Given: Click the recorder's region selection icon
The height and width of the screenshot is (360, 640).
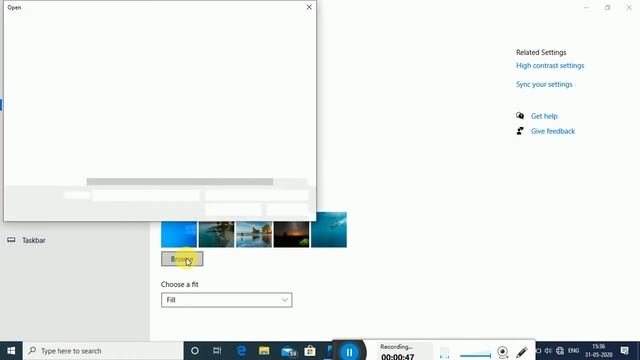Looking at the screenshot, I should [444, 352].
